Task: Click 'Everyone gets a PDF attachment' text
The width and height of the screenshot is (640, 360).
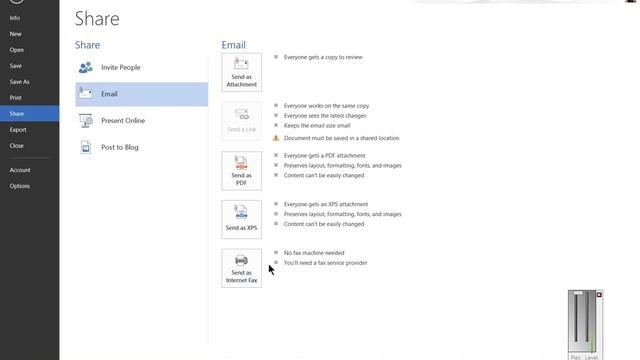Action: (x=324, y=156)
